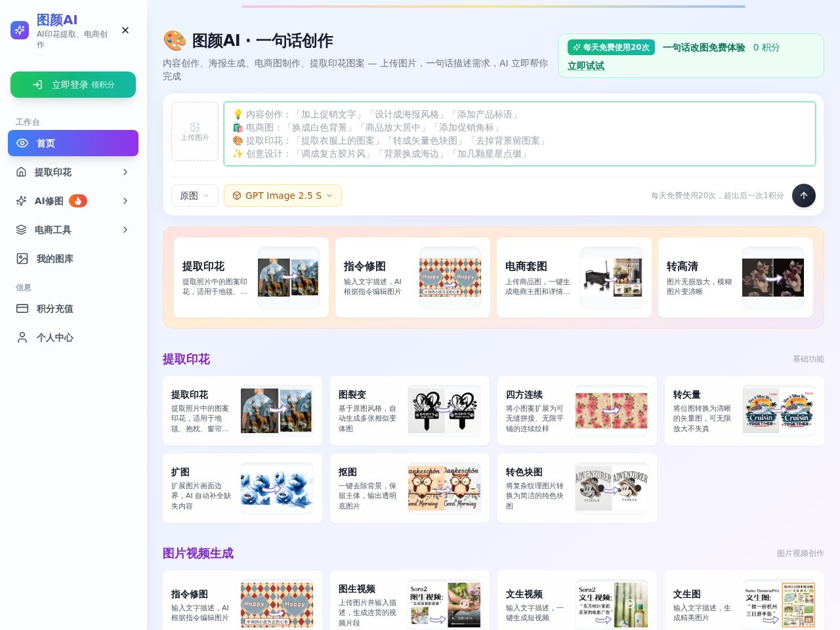Click the 图片视频创作 label
The image size is (840, 630).
pyautogui.click(x=801, y=553)
